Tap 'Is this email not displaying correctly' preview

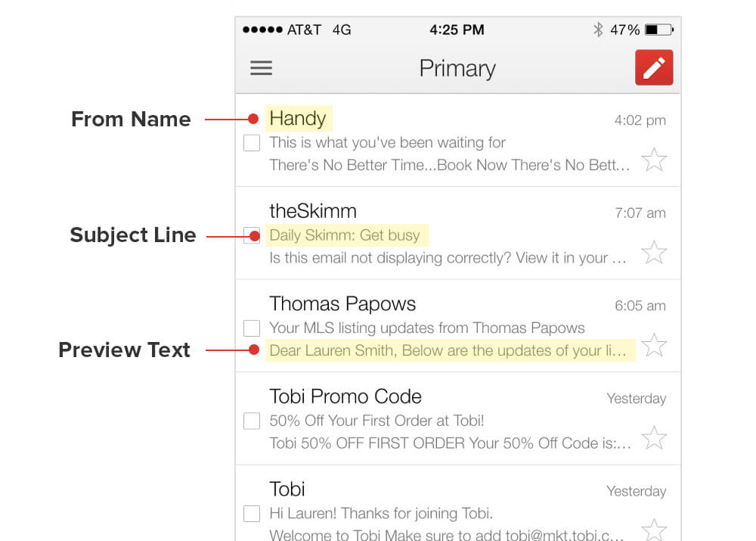tap(448, 258)
